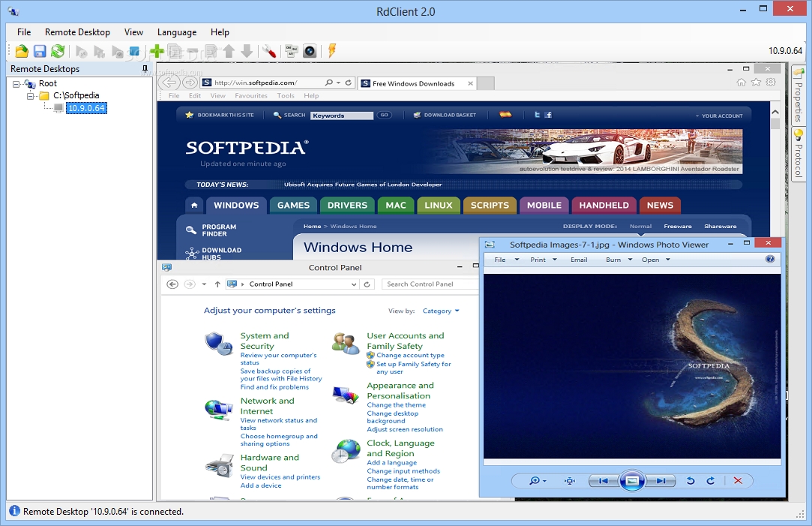Click Photo Viewer Previous image button
This screenshot has width=812, height=526.
point(604,481)
